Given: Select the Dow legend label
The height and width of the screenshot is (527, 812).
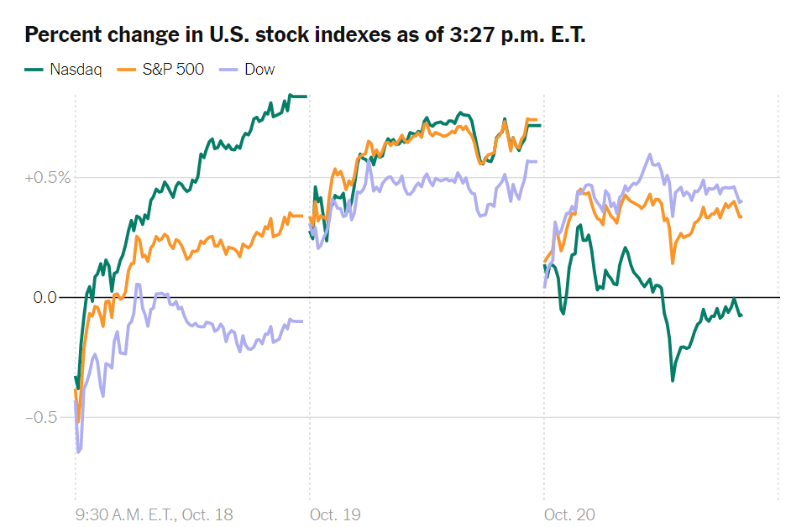Looking at the screenshot, I should 259,70.
